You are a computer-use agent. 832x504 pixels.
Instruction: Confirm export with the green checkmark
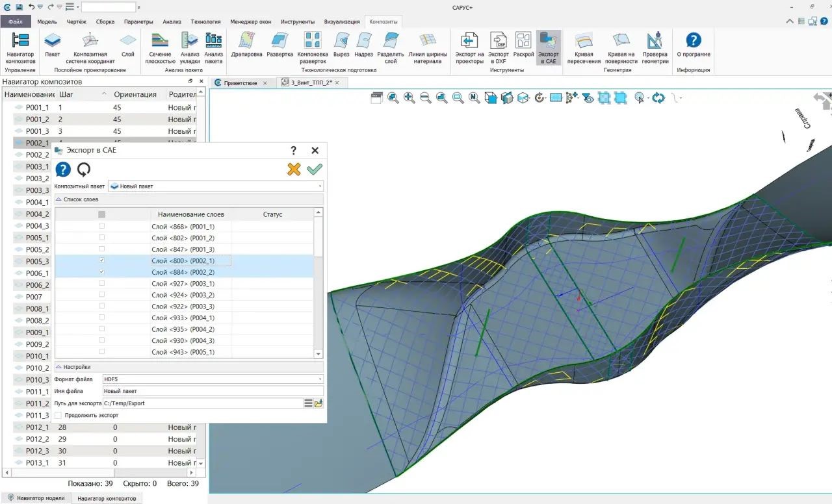(315, 170)
